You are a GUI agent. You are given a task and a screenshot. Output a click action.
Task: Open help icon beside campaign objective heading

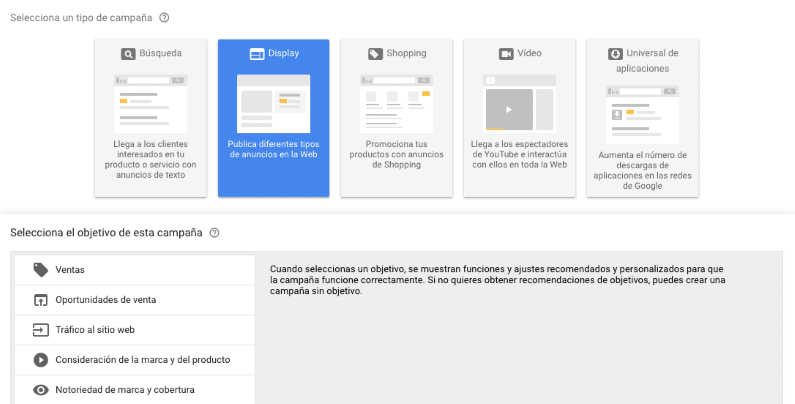(x=214, y=233)
